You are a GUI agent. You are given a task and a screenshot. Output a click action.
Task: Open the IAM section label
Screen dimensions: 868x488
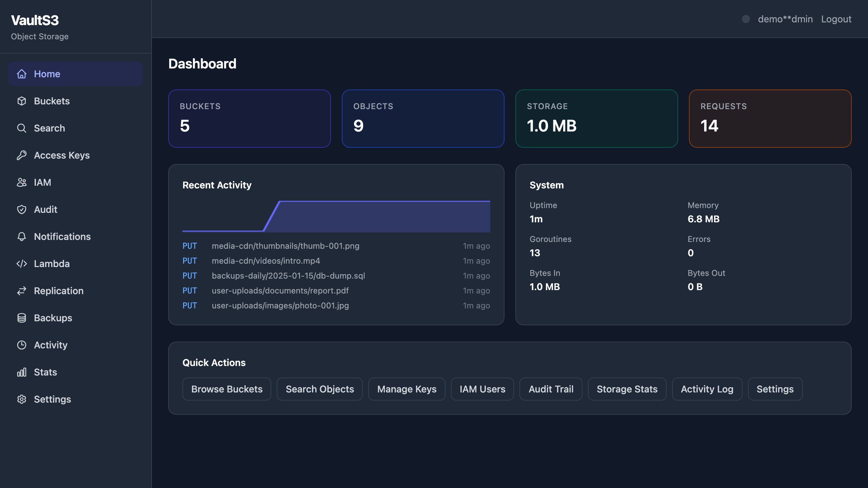coord(42,182)
